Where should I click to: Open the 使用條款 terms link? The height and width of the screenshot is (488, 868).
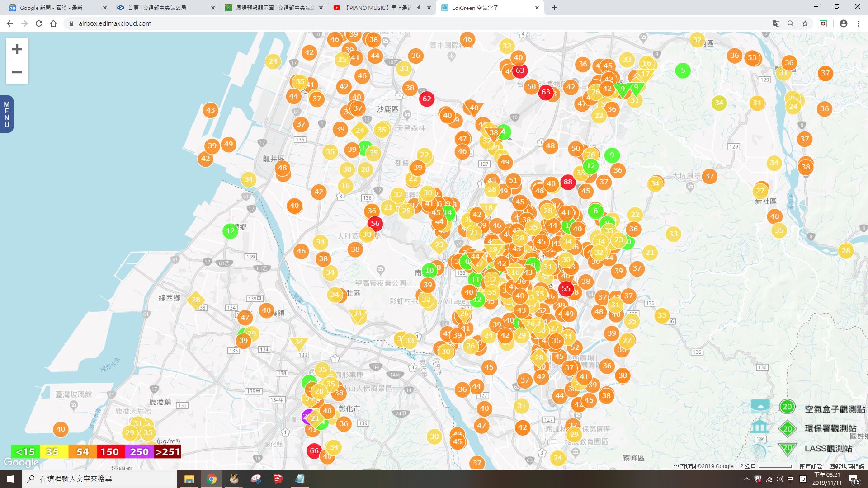pyautogui.click(x=811, y=466)
